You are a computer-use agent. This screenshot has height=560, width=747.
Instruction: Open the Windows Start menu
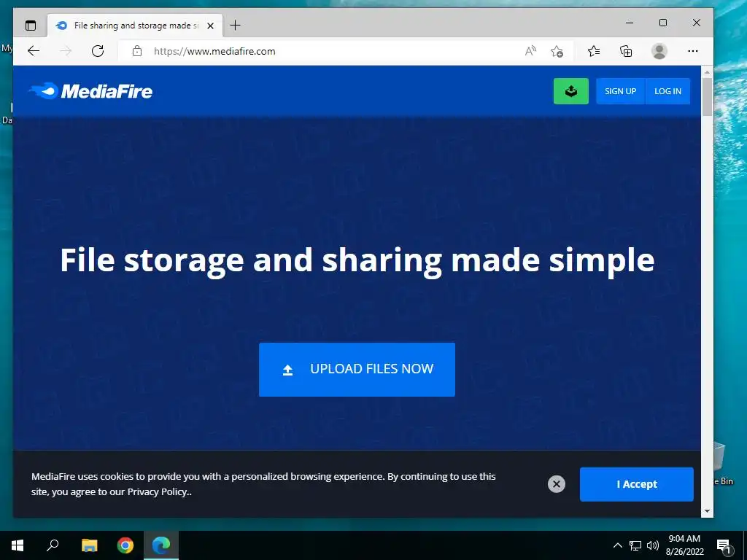18,545
